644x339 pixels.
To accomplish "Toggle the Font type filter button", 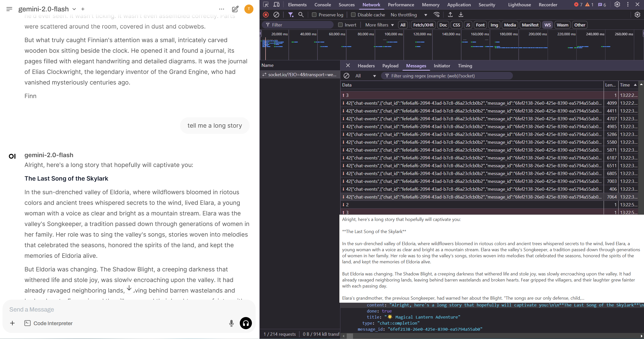I will (x=480, y=25).
